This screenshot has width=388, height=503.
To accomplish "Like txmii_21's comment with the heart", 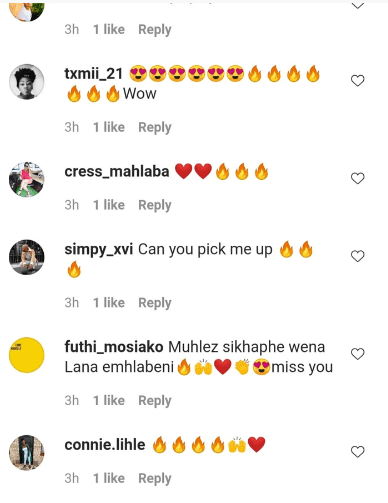I will click(x=358, y=81).
